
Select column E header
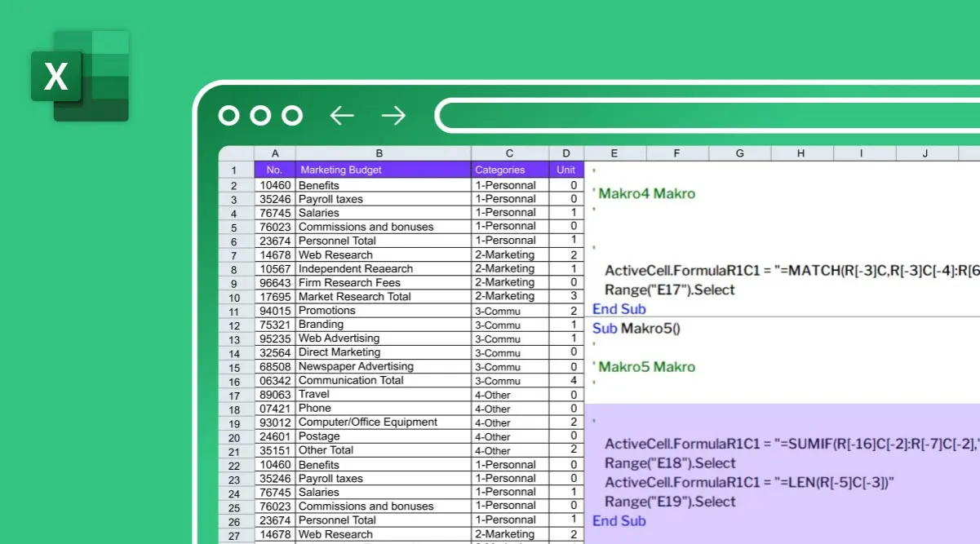tap(615, 153)
